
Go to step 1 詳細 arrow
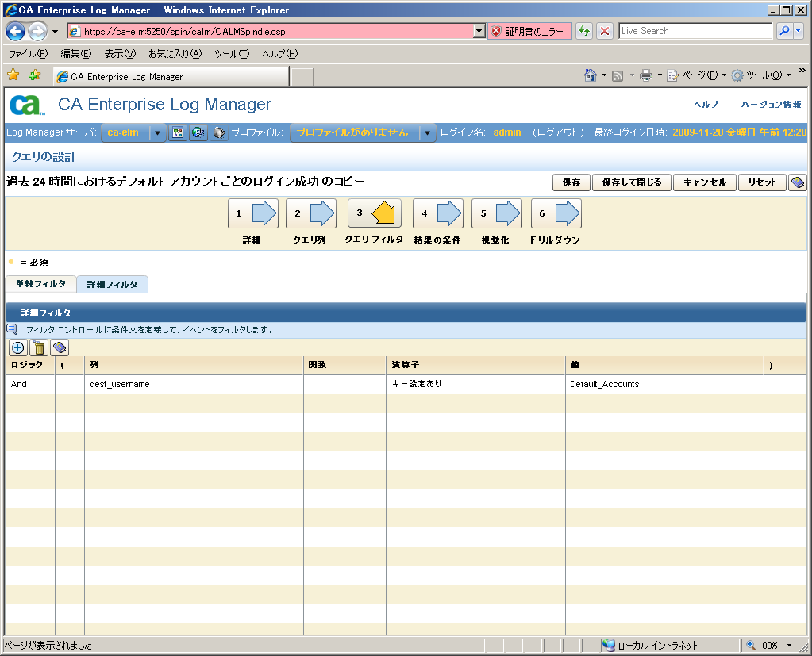coord(252,214)
